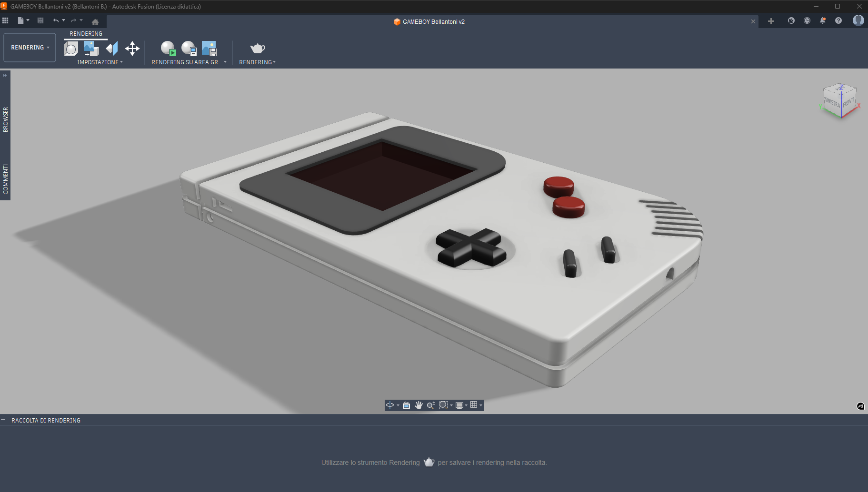Click the Undo button
This screenshot has height=492, width=868.
coord(56,20)
